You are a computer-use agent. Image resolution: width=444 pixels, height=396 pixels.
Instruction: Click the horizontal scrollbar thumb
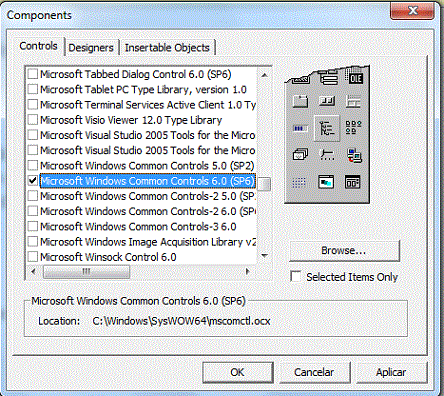click(86, 272)
